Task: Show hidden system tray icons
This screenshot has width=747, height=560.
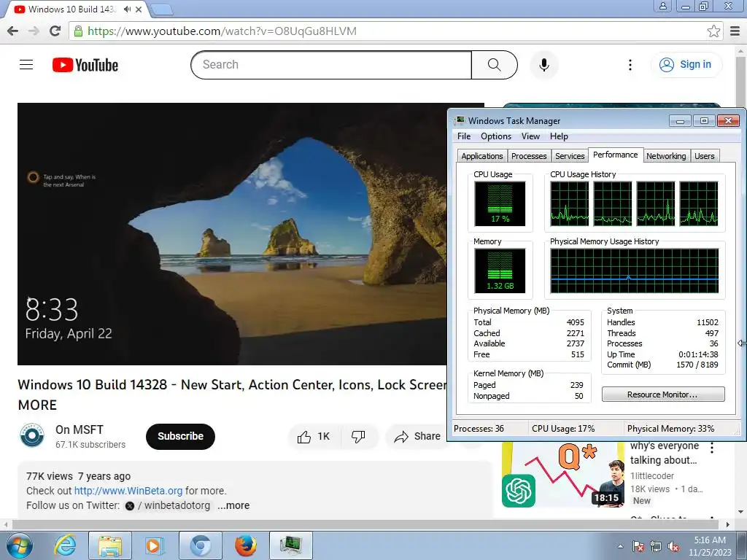Action: (620, 546)
